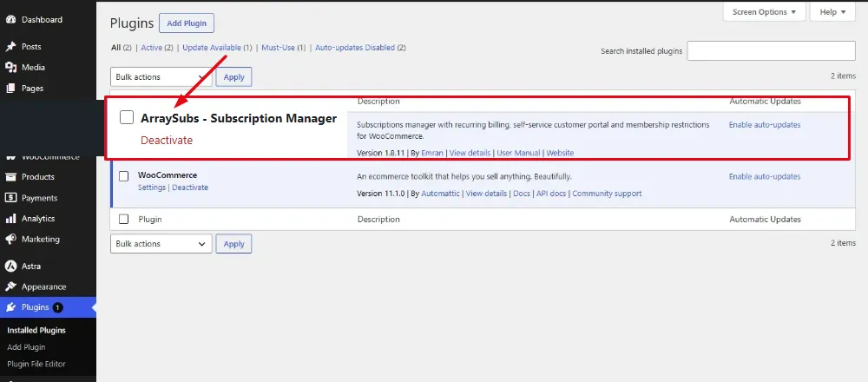Click the top Apply button
Viewport: 868px width, 382px height.
pyautogui.click(x=233, y=77)
